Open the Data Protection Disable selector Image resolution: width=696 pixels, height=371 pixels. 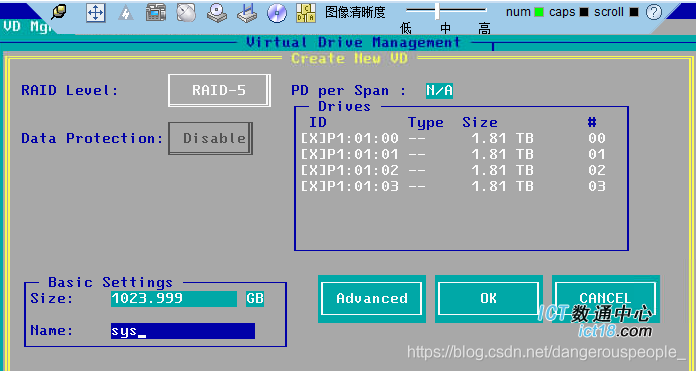210,138
